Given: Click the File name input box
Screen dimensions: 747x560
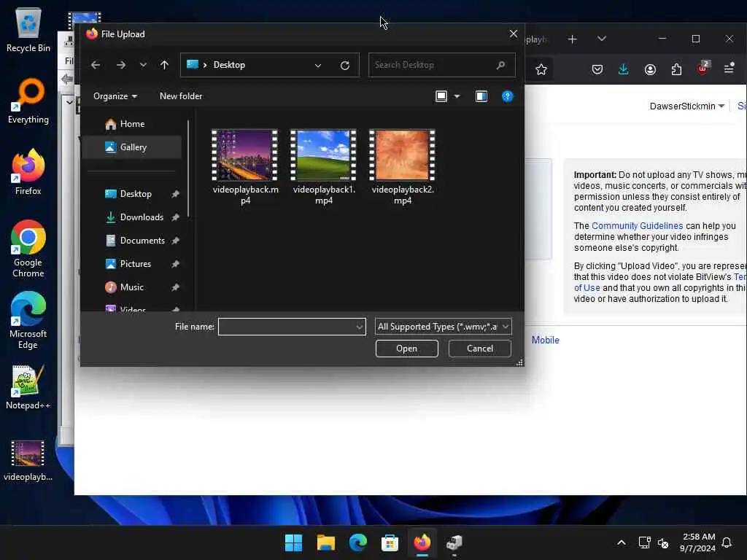Looking at the screenshot, I should 286,327.
